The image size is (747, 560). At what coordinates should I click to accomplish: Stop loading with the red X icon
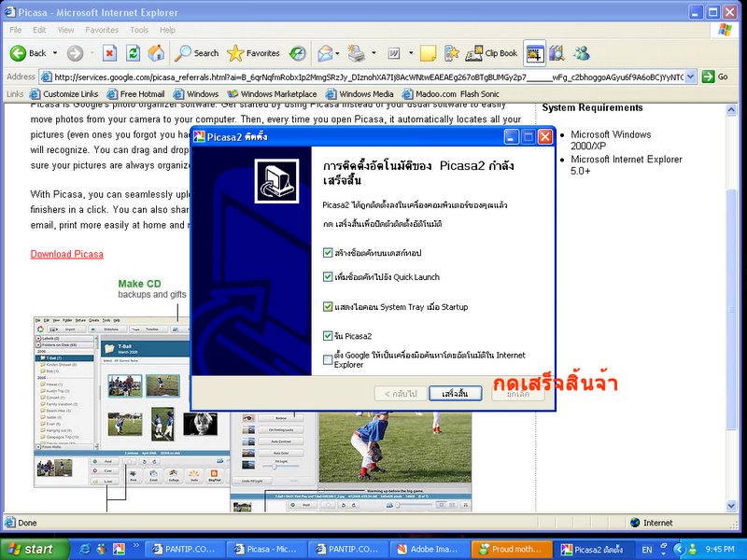click(109, 53)
